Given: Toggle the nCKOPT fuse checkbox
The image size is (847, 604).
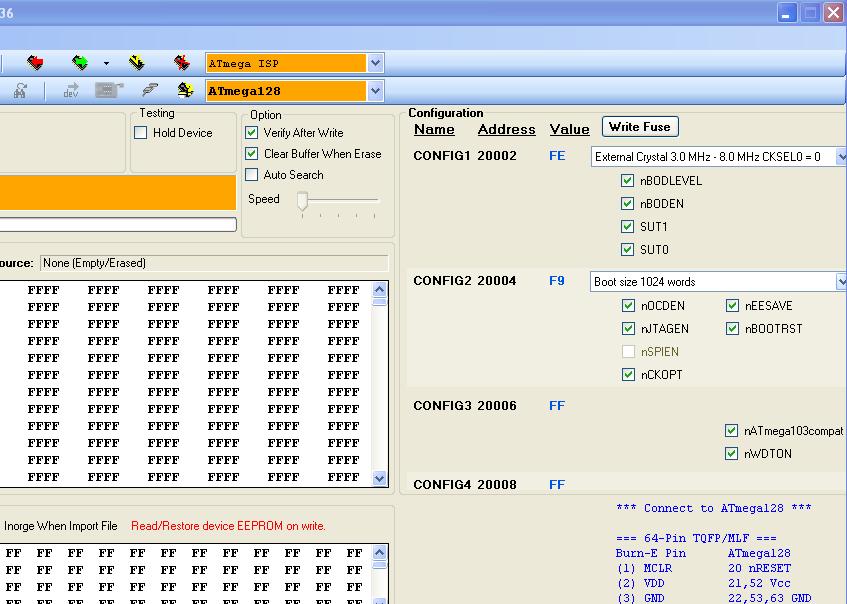Looking at the screenshot, I should pos(628,374).
